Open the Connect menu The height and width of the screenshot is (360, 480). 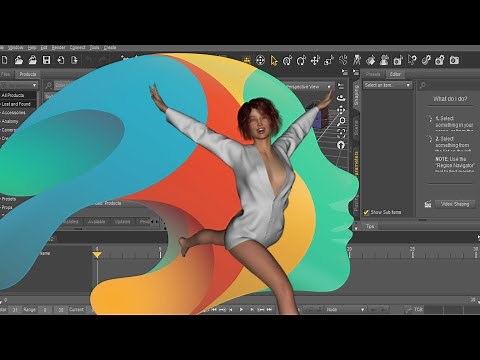pos(77,48)
